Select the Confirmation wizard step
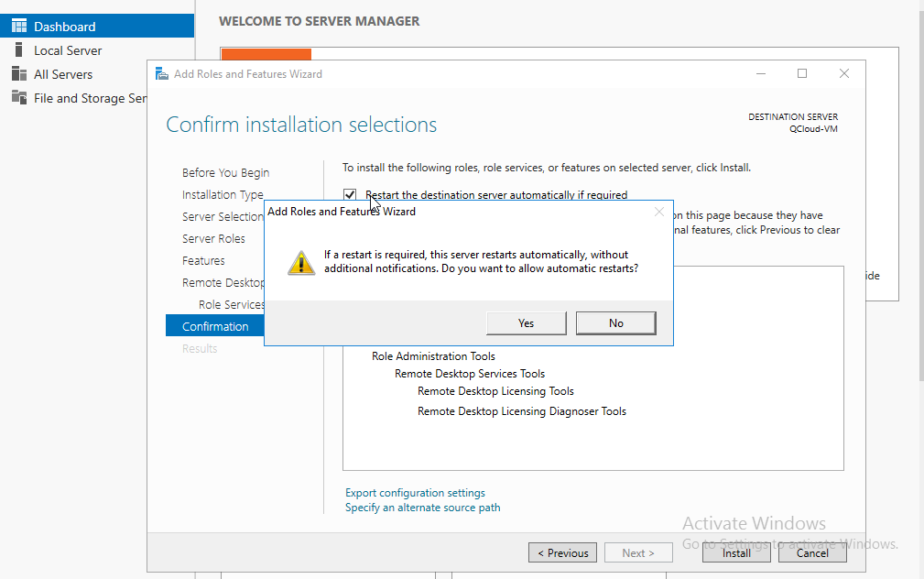The image size is (924, 579). click(215, 326)
